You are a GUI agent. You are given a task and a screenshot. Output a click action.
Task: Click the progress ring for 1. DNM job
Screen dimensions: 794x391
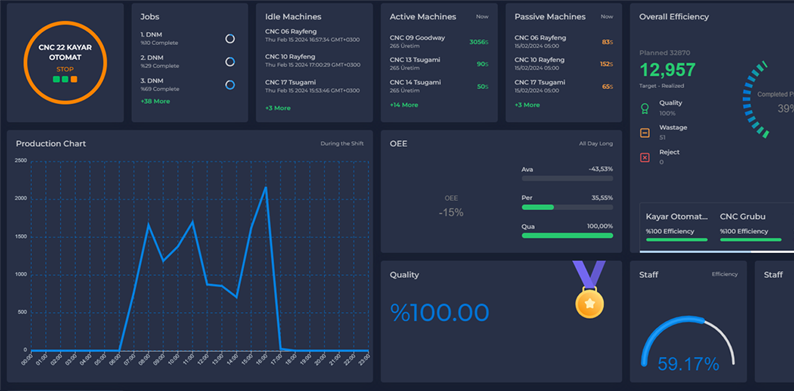coord(230,38)
